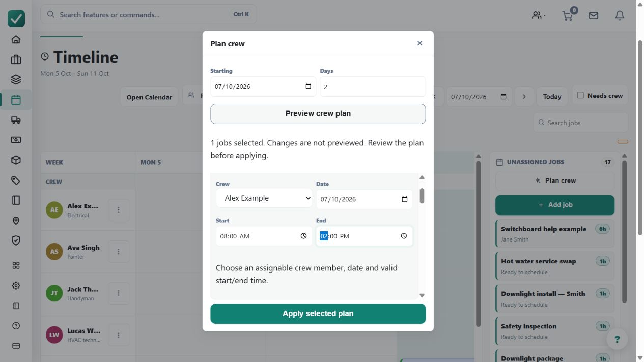Image resolution: width=644 pixels, height=362 pixels.
Task: Click Open Calendar button
Action: (x=149, y=97)
